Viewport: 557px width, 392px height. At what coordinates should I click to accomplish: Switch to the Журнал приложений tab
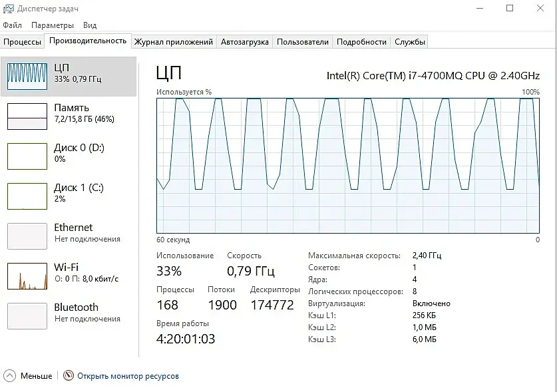(173, 42)
